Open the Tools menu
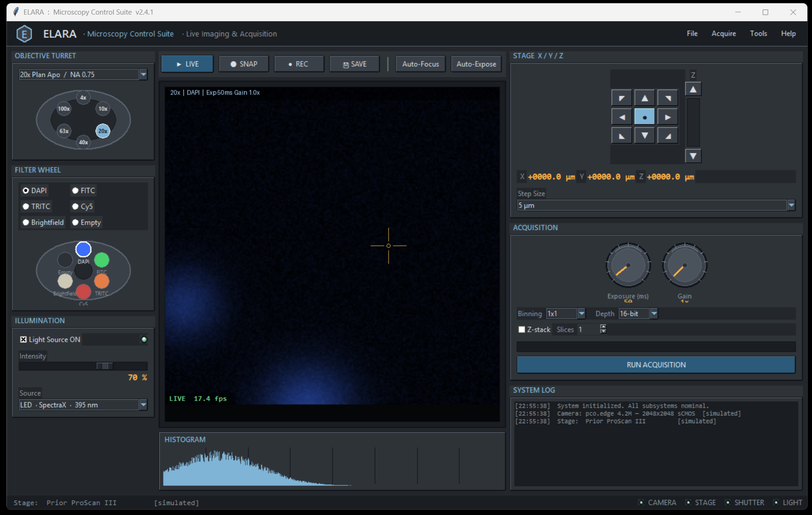Screen dimensions: 812x515 758,33
